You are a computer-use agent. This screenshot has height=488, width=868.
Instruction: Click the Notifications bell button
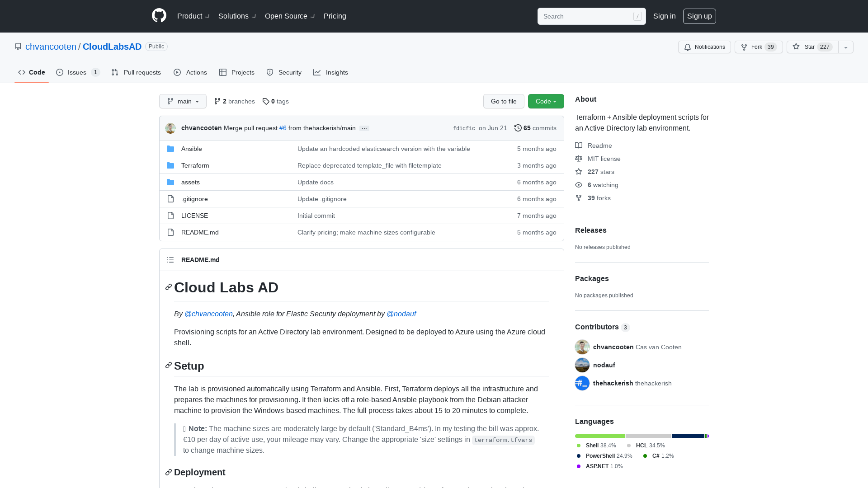click(704, 47)
